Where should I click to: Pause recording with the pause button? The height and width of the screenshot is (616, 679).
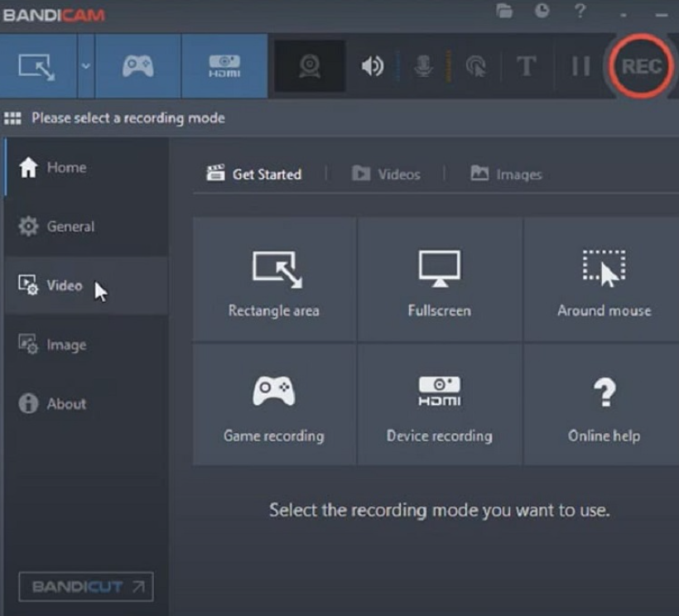[580, 66]
